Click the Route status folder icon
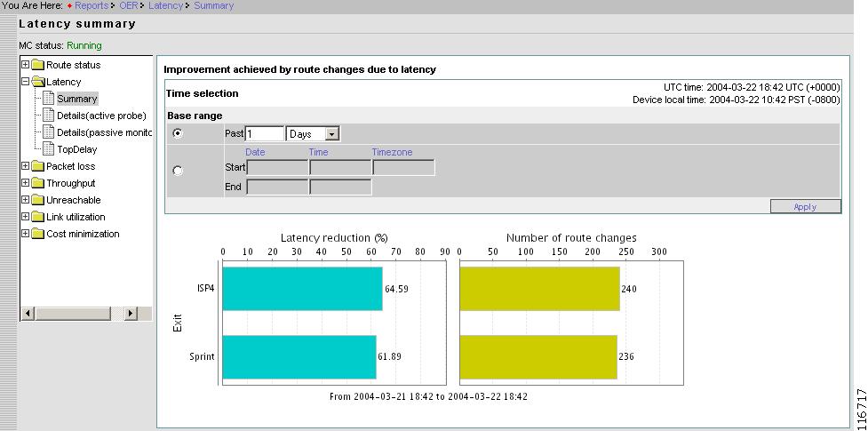The width and height of the screenshot is (868, 431). (37, 65)
